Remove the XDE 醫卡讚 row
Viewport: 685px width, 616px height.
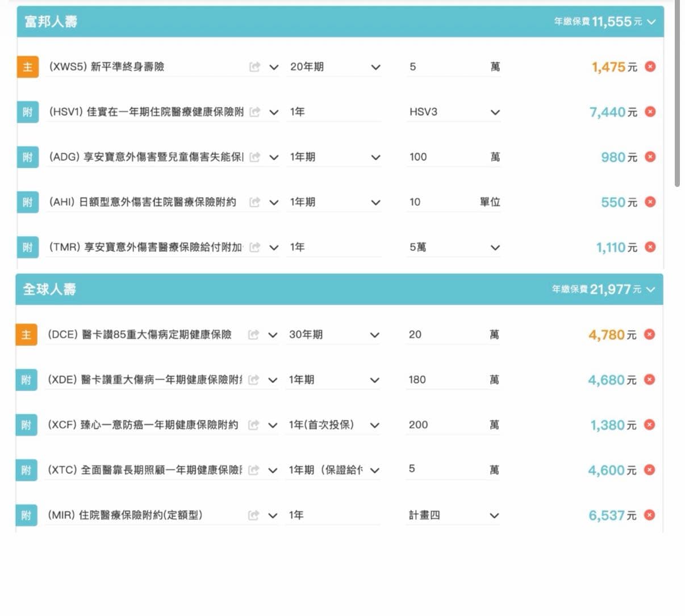coord(649,379)
